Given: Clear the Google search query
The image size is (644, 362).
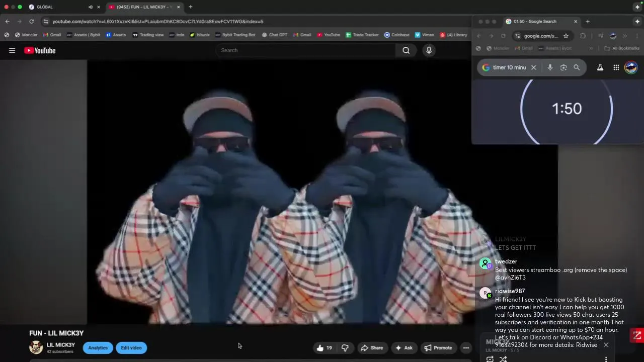Looking at the screenshot, I should click(x=534, y=67).
